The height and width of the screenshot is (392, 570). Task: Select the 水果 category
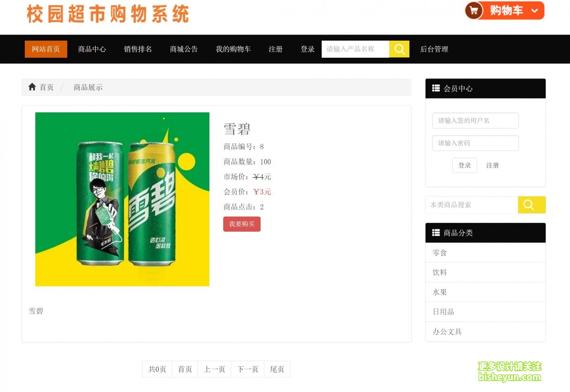tap(485, 292)
